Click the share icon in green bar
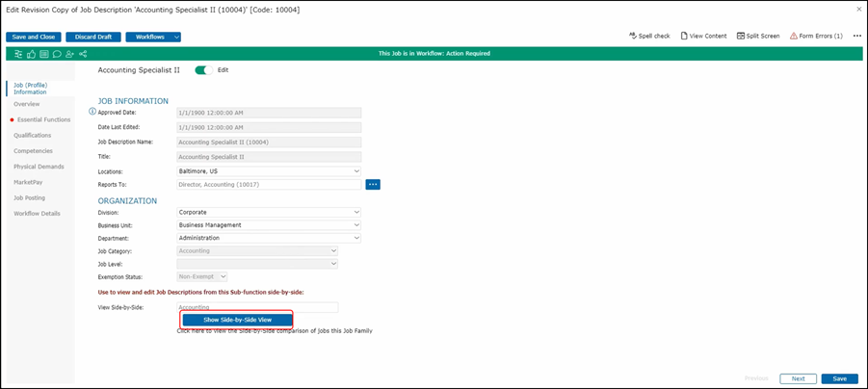 83,54
